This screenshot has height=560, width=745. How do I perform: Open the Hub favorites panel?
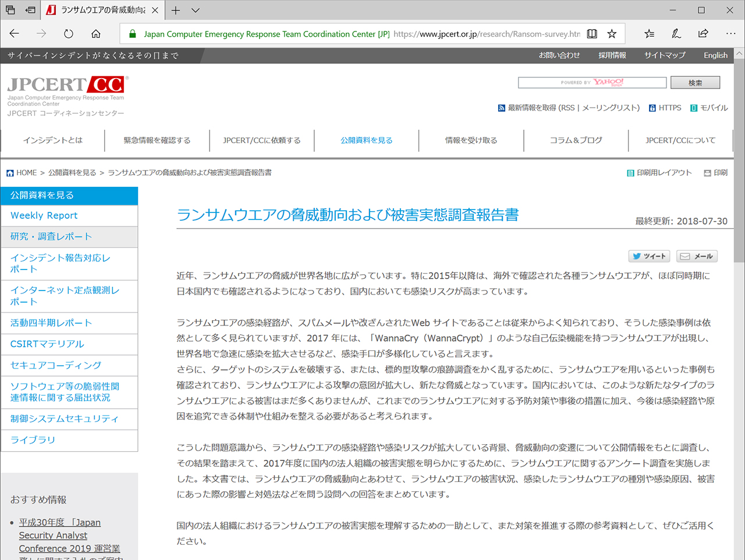click(649, 34)
